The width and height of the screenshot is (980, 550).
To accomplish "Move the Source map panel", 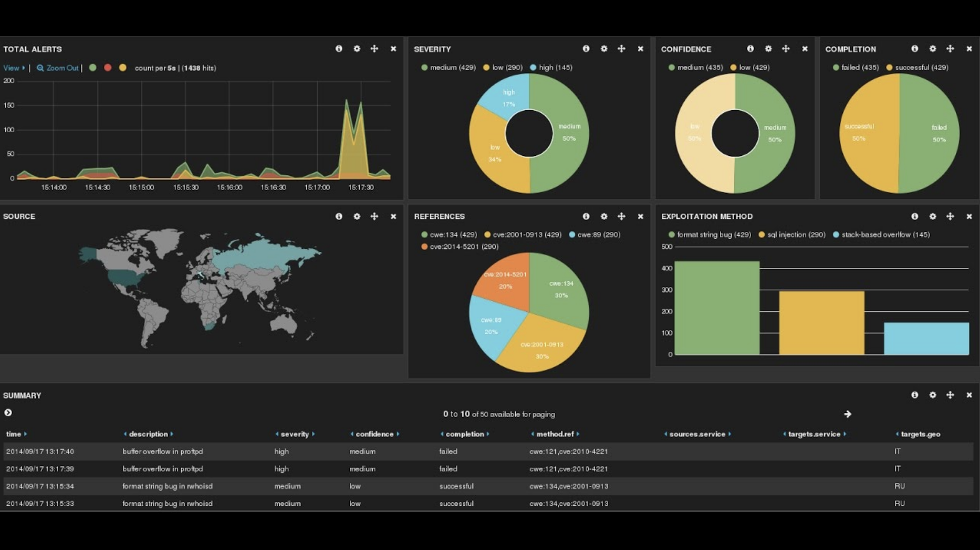I will [375, 216].
